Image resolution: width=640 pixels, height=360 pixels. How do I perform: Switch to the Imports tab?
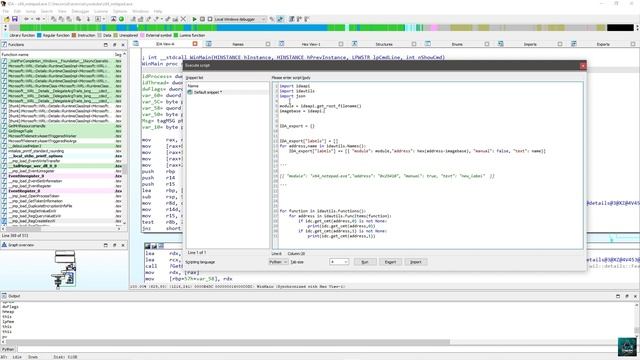coord(530,44)
